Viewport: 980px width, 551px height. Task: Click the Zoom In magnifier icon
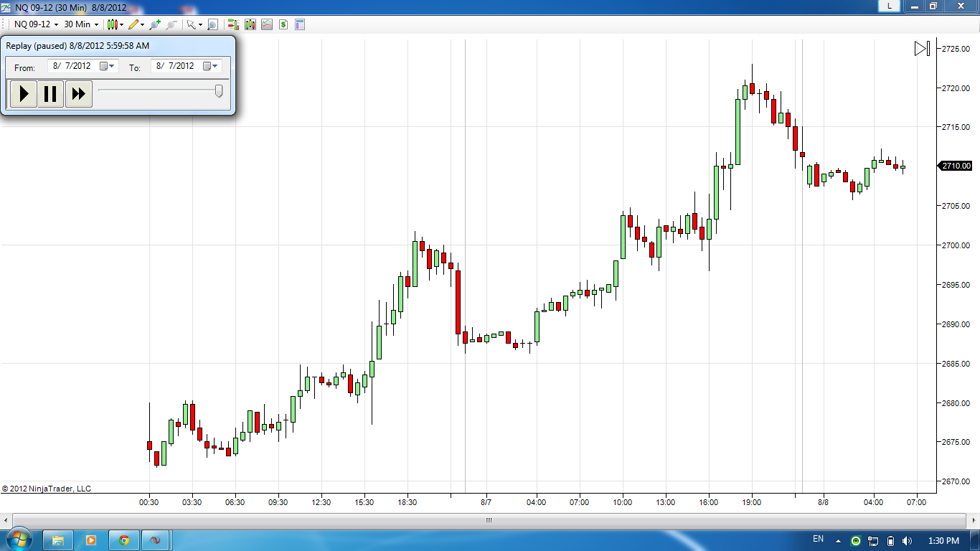[x=155, y=24]
